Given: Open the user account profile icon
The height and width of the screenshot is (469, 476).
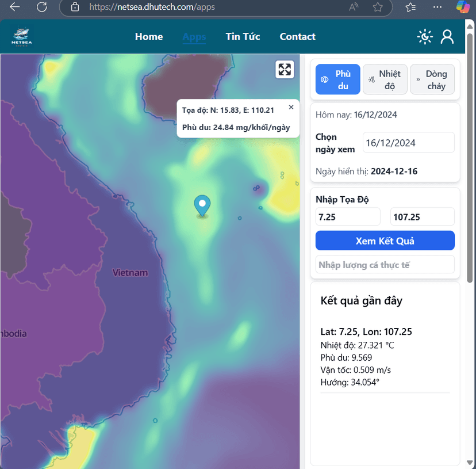Looking at the screenshot, I should pyautogui.click(x=447, y=37).
